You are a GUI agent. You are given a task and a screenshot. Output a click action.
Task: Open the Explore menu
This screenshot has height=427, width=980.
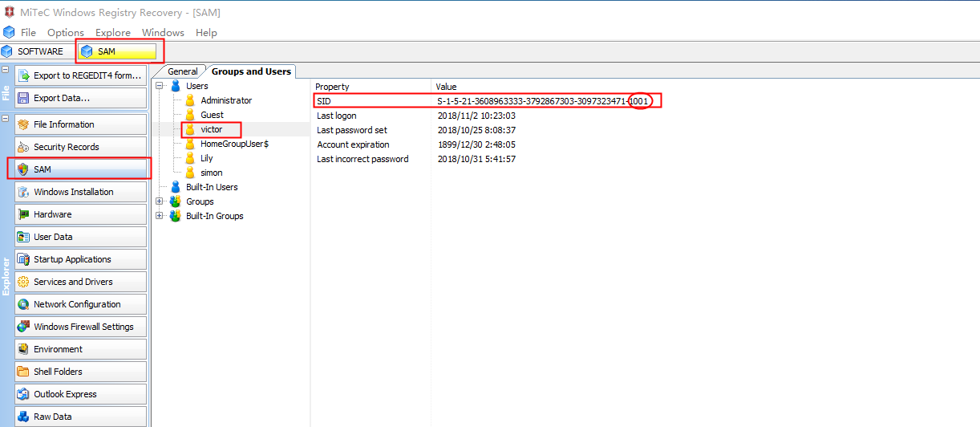(x=113, y=33)
